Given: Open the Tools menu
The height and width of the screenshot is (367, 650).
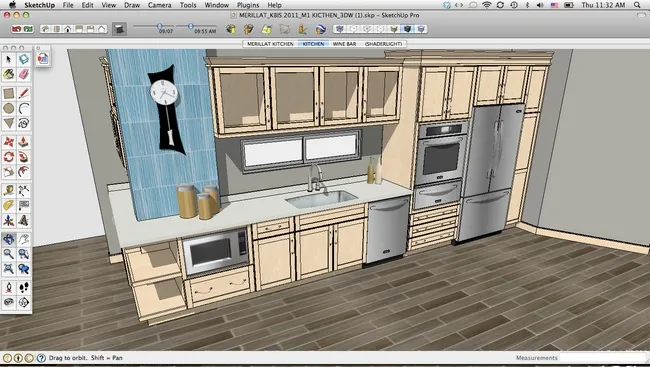Looking at the screenshot, I should pos(188,5).
